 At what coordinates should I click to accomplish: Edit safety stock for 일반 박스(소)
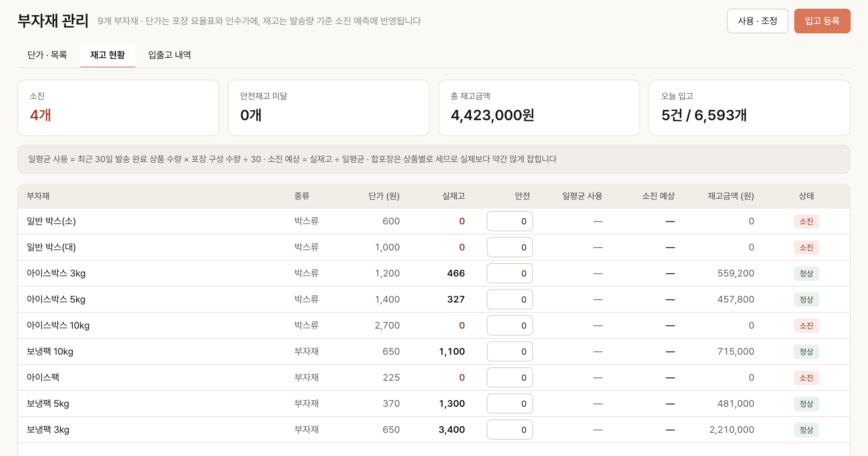pos(510,221)
